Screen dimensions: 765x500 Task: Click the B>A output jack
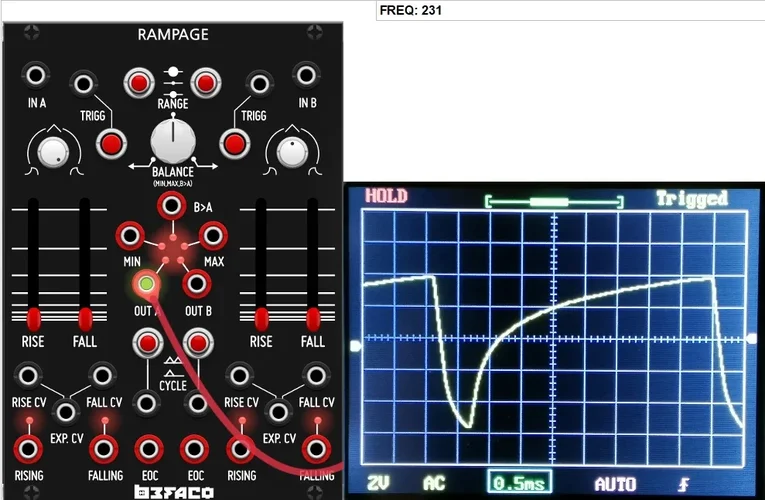click(x=172, y=206)
